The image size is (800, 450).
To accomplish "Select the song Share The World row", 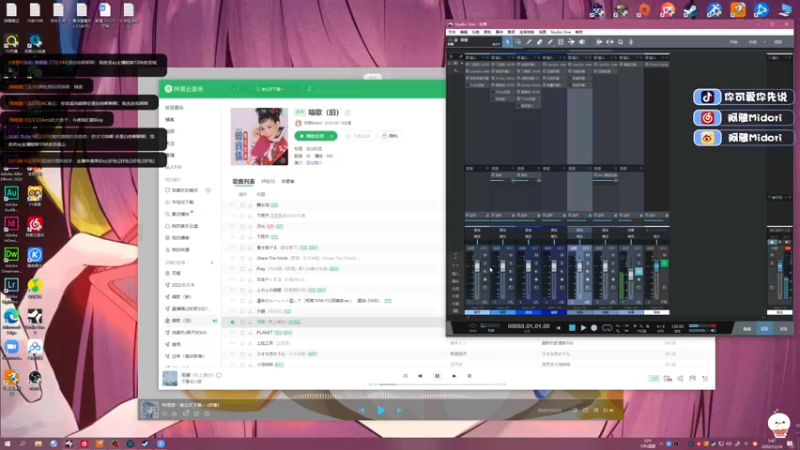I will point(334,258).
